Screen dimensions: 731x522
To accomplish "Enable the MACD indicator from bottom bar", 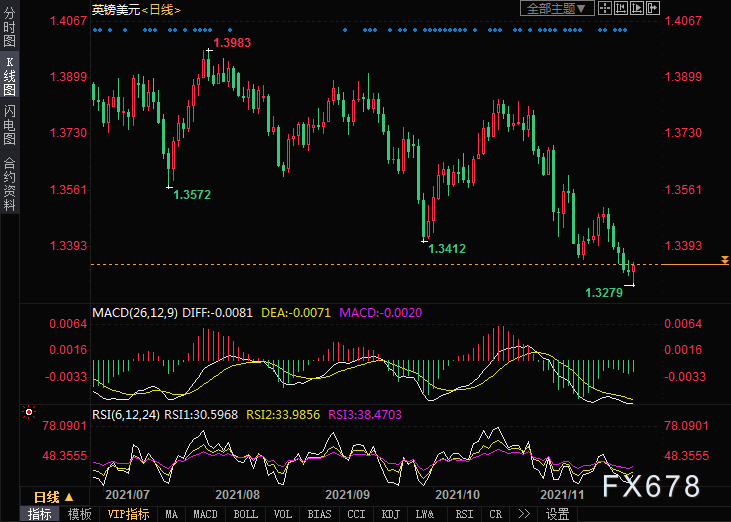I will pos(205,514).
